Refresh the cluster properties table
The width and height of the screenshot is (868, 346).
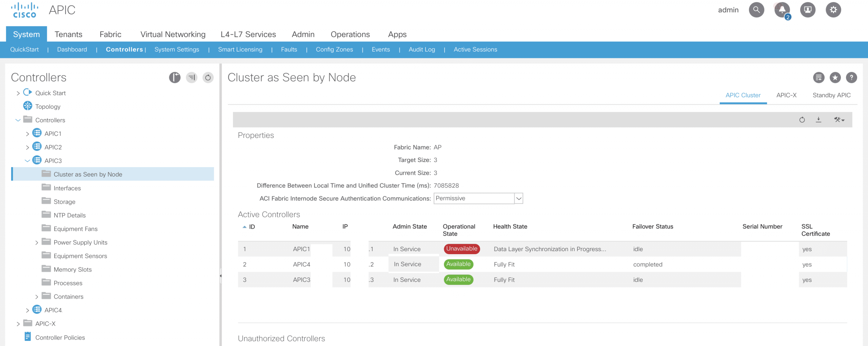point(802,120)
